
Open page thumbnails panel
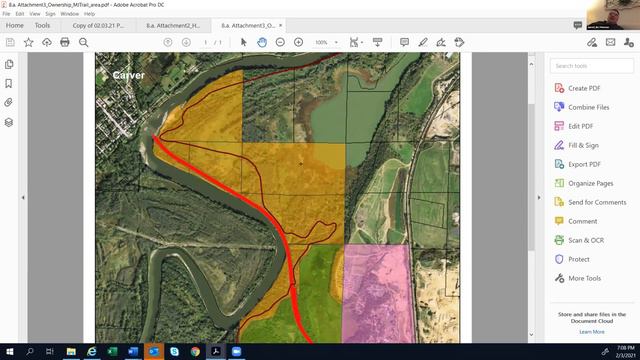pos(9,64)
